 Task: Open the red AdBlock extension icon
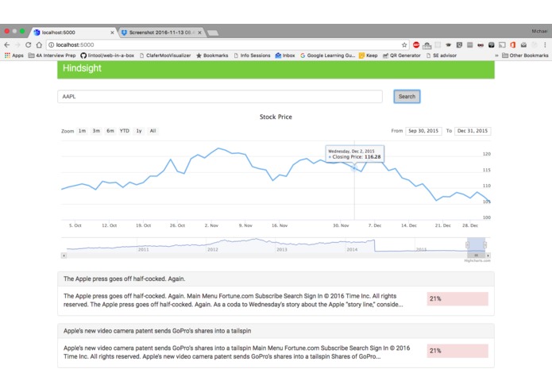416,44
